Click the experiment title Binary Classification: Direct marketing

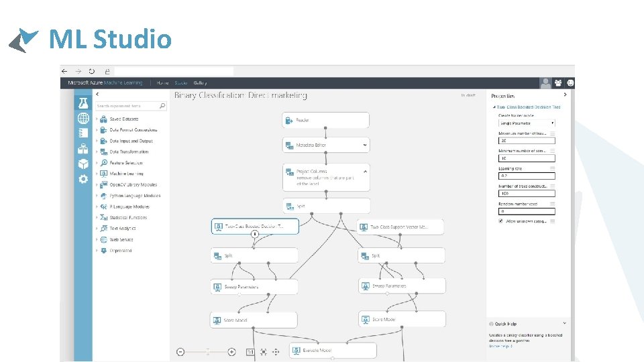click(241, 96)
